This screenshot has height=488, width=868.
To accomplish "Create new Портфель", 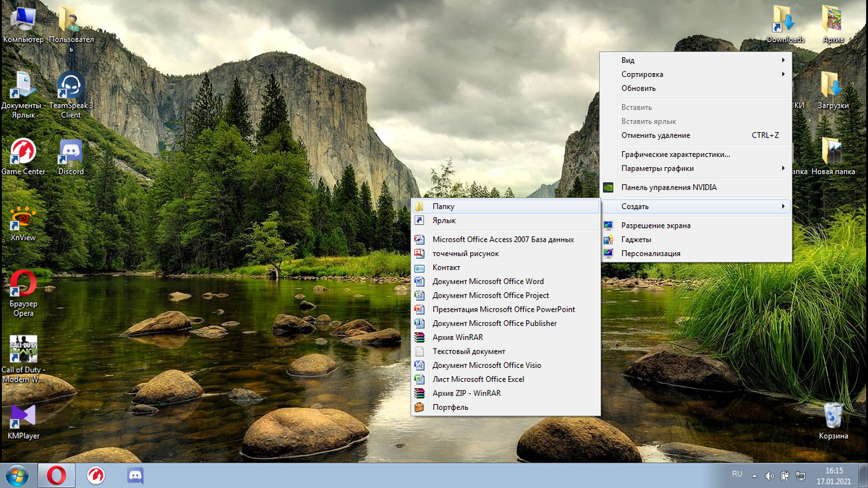I will tap(506, 407).
